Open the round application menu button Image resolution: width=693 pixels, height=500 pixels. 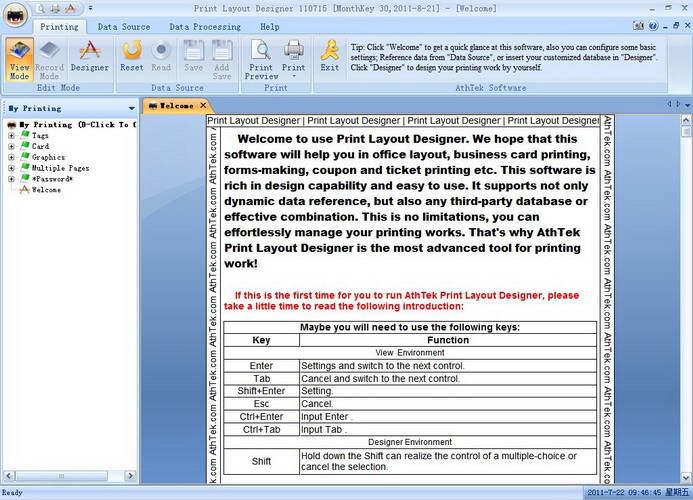pyautogui.click(x=16, y=15)
